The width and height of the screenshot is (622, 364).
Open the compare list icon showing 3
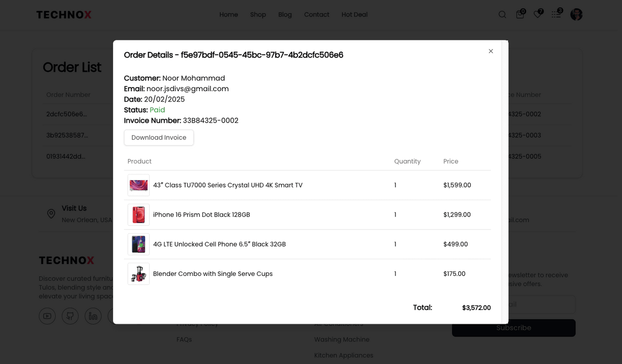(556, 14)
